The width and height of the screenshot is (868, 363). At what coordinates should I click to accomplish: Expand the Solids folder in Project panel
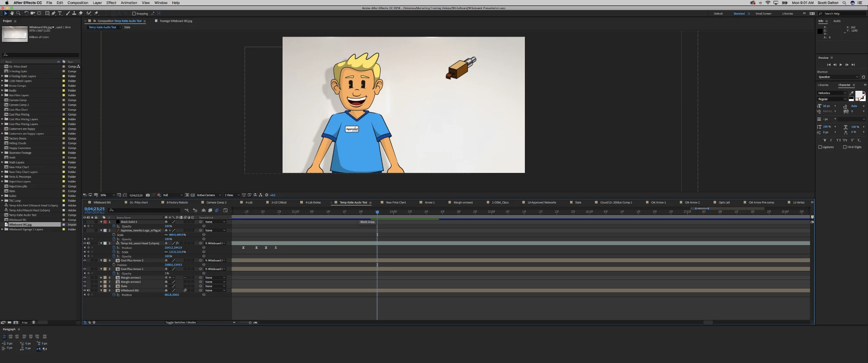[2, 196]
